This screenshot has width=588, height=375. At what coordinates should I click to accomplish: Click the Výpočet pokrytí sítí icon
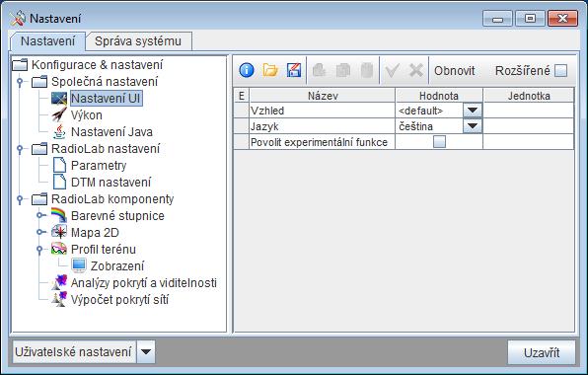tap(59, 299)
